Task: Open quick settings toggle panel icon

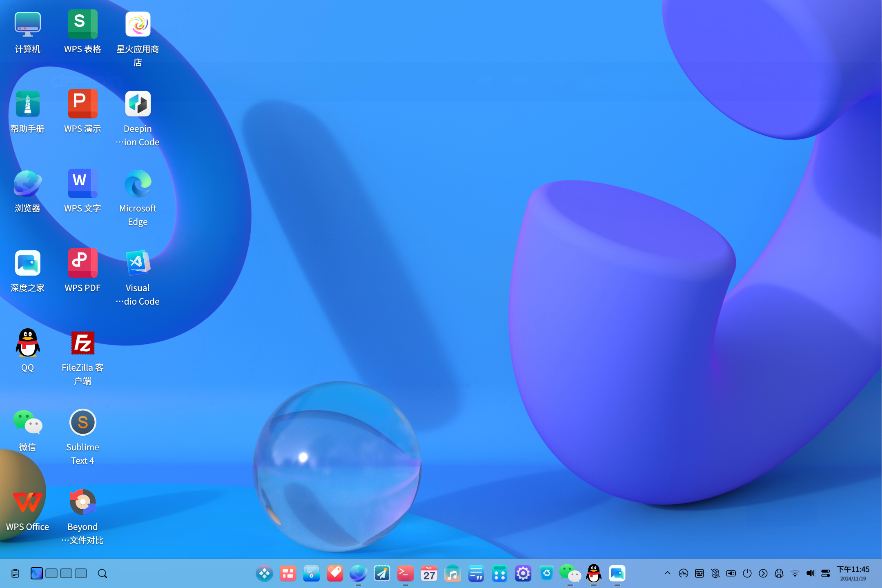Action: [x=826, y=573]
